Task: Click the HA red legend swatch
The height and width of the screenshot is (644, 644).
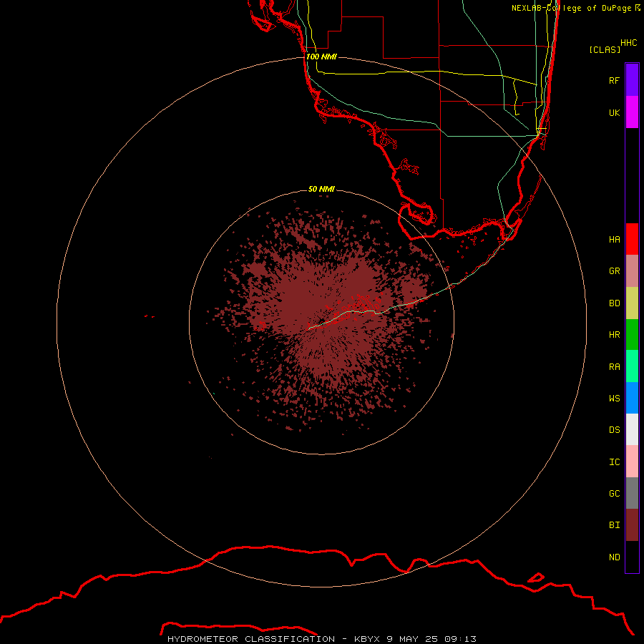Action: [632, 239]
